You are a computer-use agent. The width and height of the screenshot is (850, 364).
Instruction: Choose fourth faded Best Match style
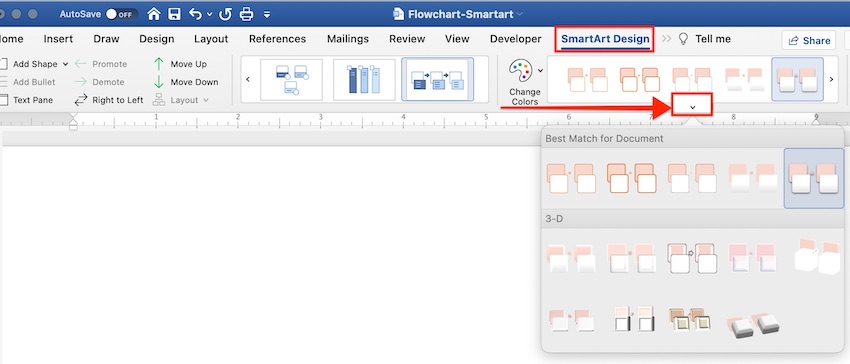pos(752,178)
